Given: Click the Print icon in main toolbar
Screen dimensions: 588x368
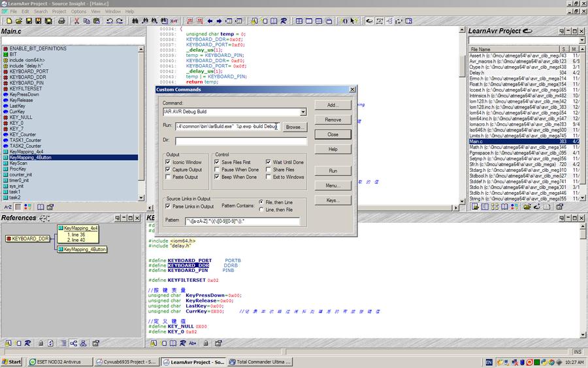Looking at the screenshot, I should (x=60, y=21).
